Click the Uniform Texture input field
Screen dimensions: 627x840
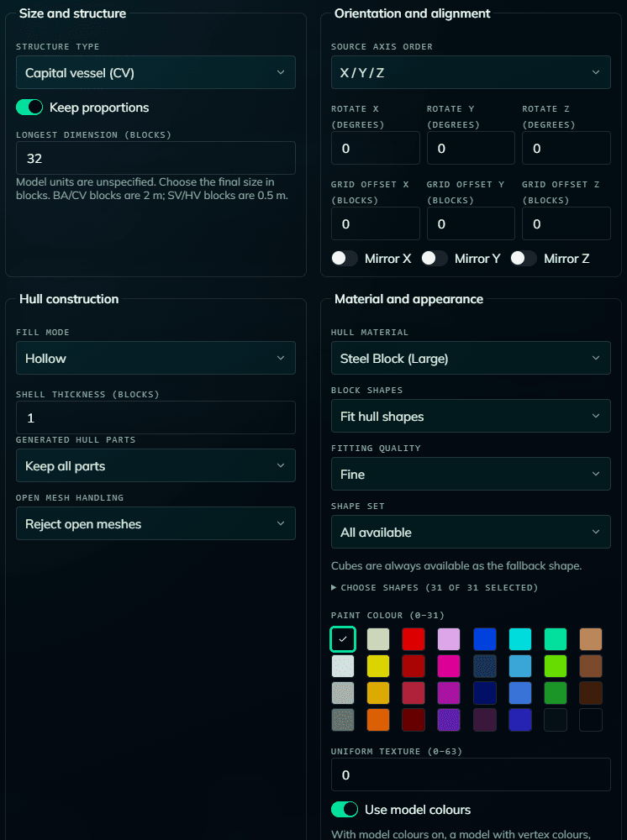click(471, 774)
